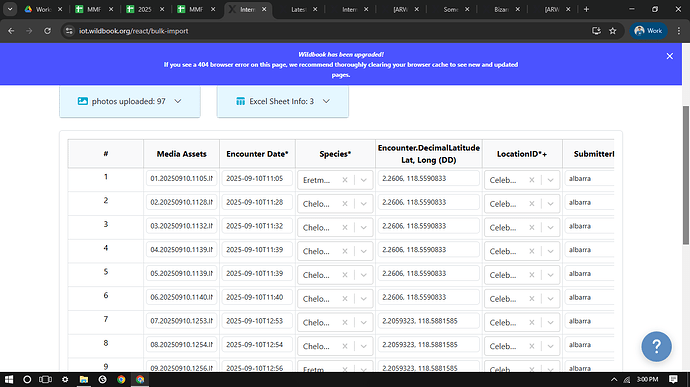Close the Wildbook upgraded banner

coord(669,56)
